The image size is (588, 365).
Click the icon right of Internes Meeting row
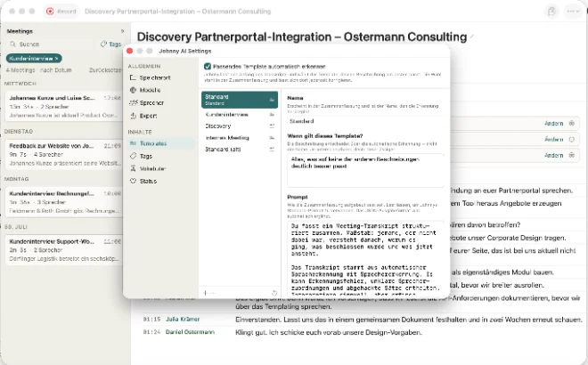click(272, 137)
